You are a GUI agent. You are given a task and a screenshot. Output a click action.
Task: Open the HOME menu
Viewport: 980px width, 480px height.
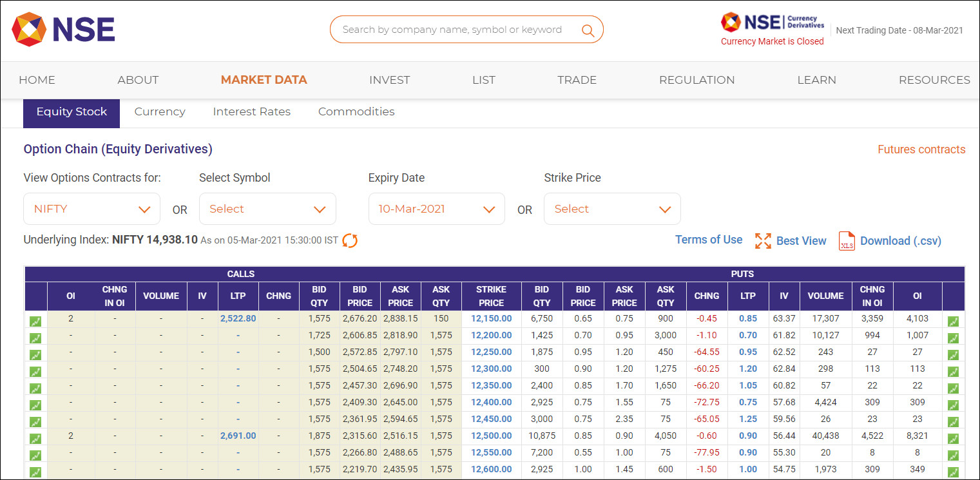click(37, 80)
